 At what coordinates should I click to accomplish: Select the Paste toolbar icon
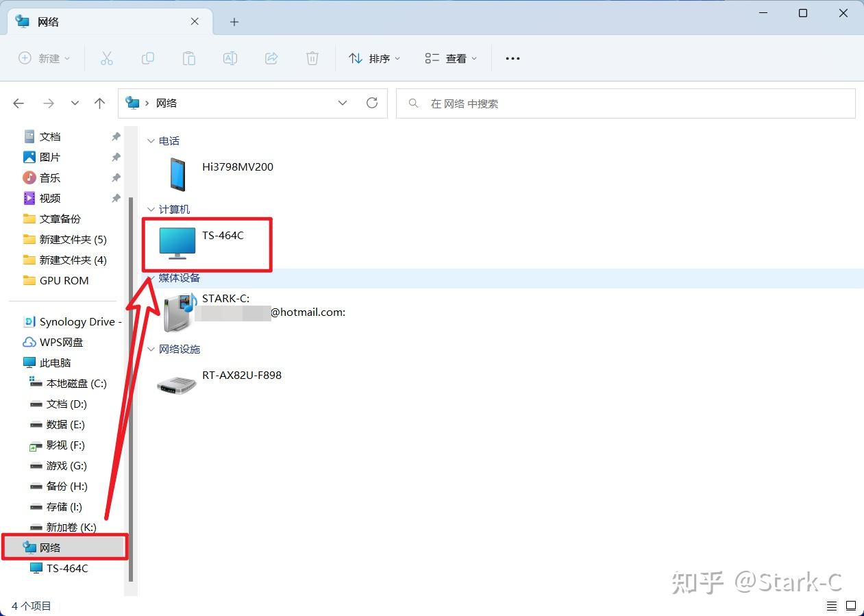pos(188,58)
